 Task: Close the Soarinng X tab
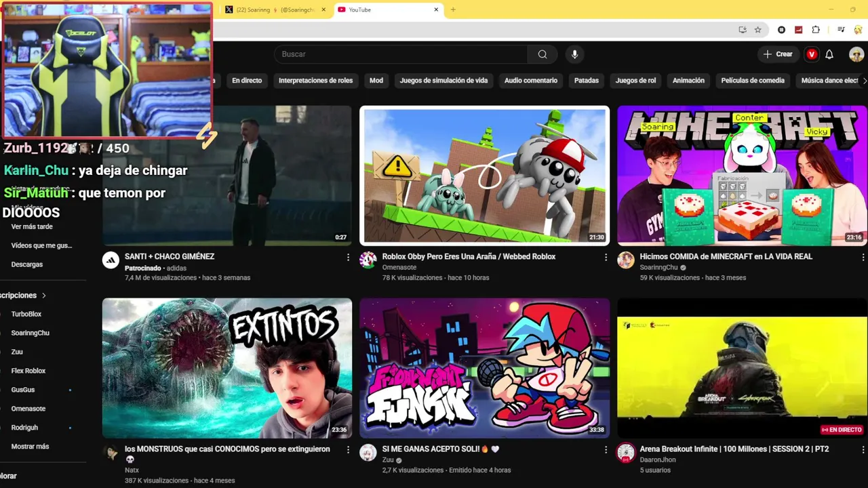pos(323,9)
